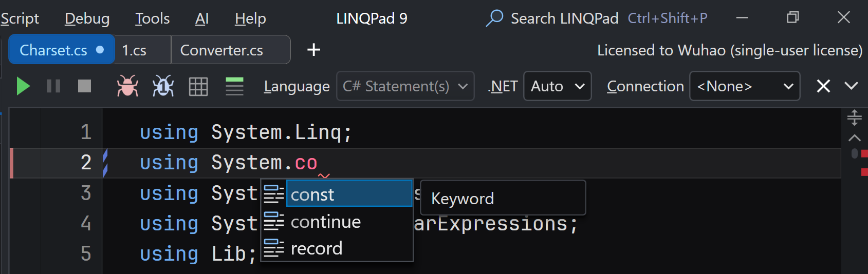Close the query with the X icon
Viewport: 868px width, 274px height.
click(x=823, y=86)
